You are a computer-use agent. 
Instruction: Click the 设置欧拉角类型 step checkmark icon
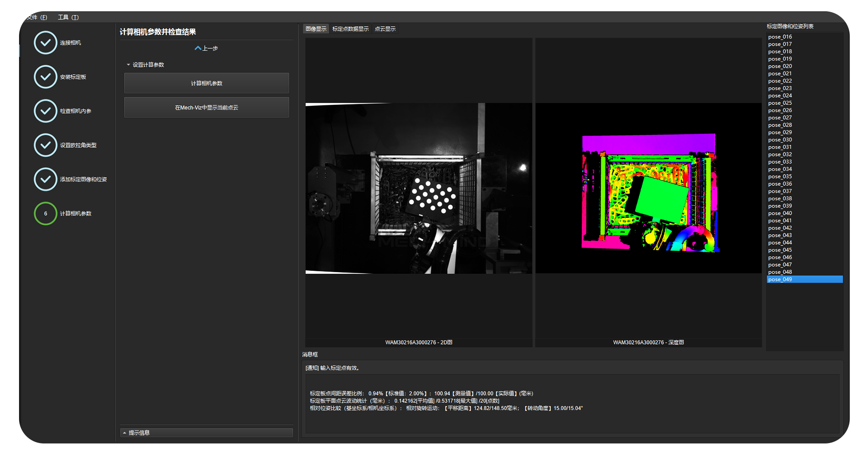click(x=45, y=145)
